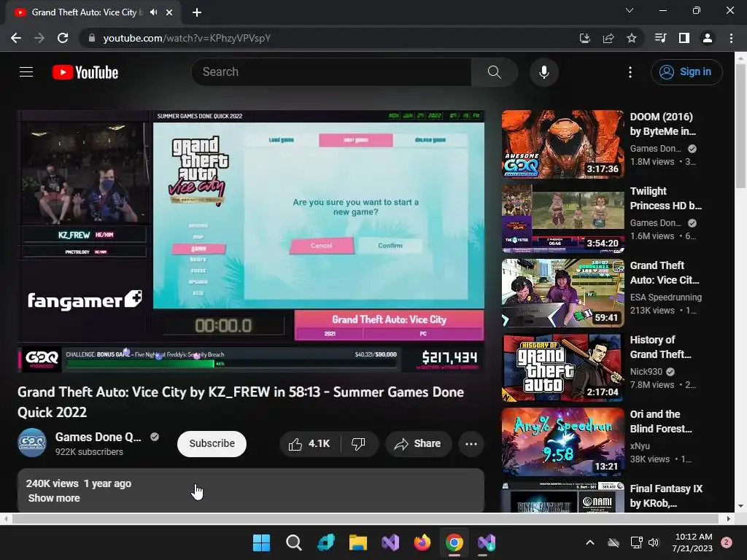Go back in browser history

pyautogui.click(x=16, y=38)
